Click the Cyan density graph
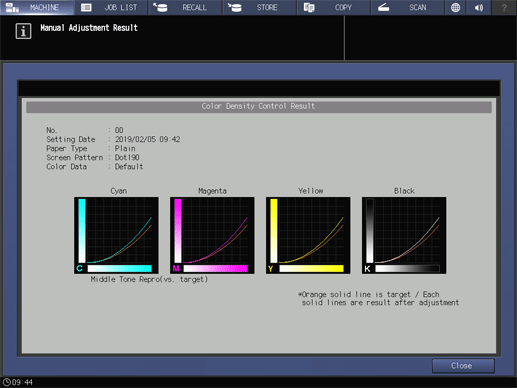This screenshot has height=388, width=517. coord(116,235)
